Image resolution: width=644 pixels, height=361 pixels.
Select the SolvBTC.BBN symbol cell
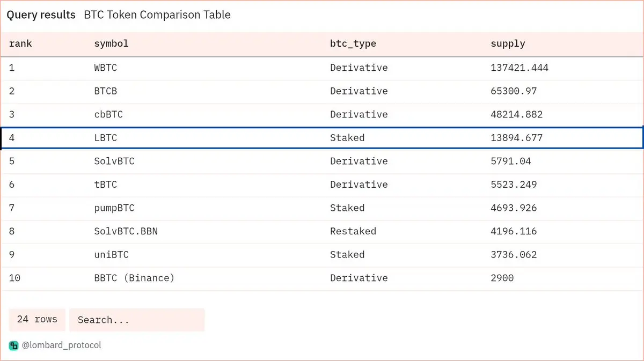click(126, 231)
